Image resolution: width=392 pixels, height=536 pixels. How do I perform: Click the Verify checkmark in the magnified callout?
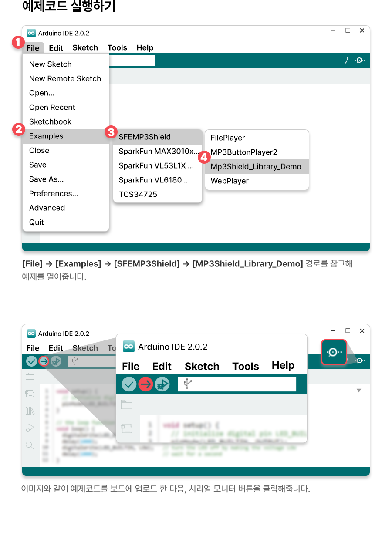click(x=129, y=384)
